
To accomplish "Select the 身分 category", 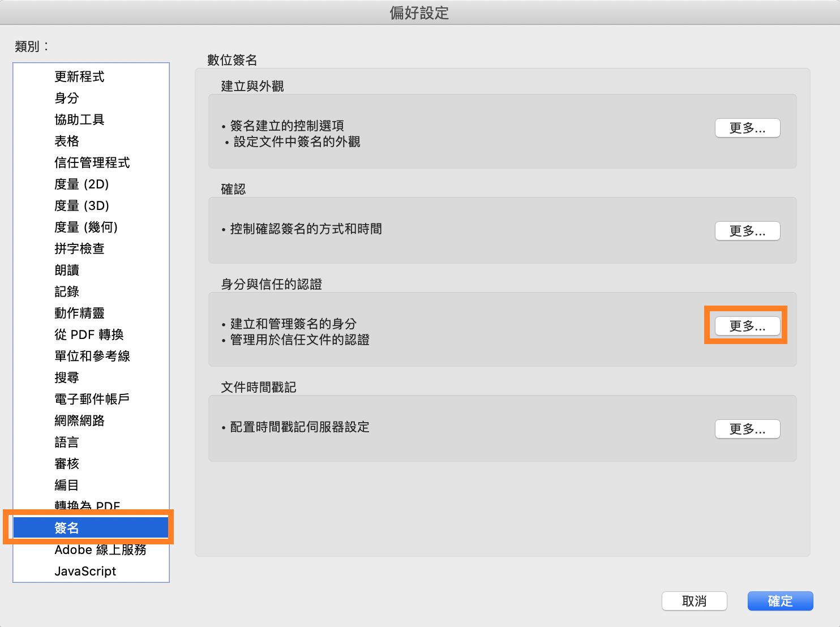I will tap(91, 98).
